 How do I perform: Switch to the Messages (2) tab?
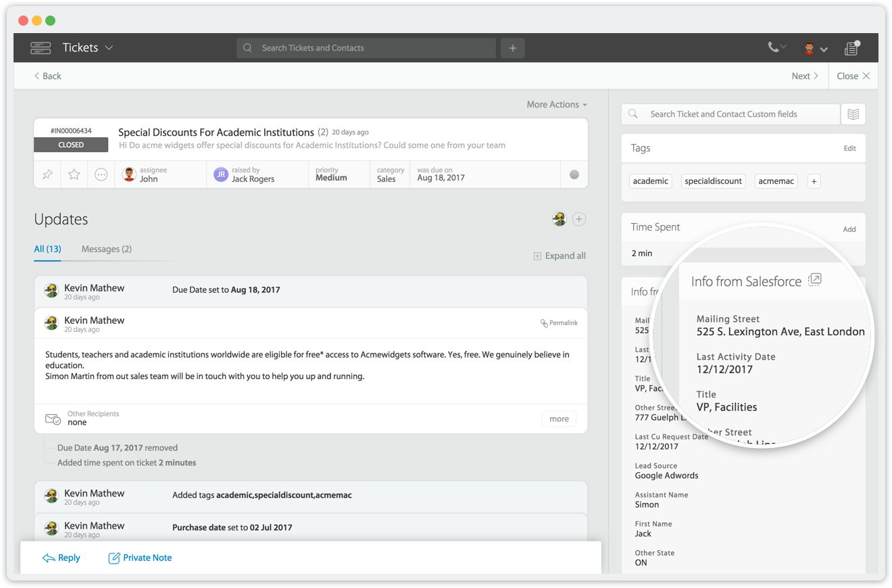106,249
